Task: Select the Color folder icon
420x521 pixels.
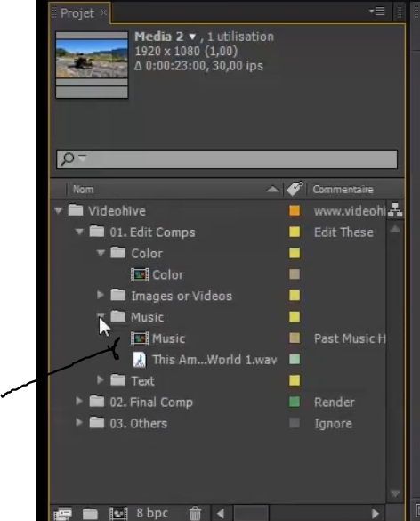Action: point(117,253)
